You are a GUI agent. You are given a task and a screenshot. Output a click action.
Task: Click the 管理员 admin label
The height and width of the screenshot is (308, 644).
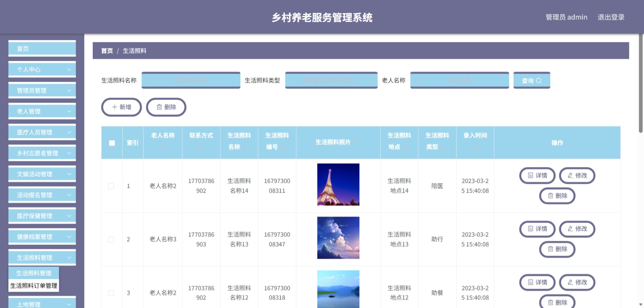566,17
